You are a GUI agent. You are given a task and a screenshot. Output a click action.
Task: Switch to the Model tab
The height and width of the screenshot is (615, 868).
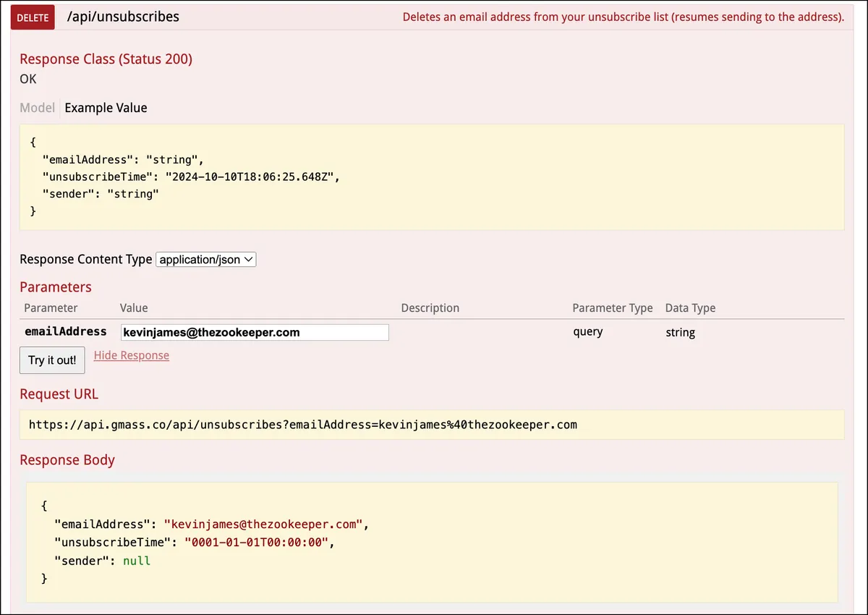(x=37, y=108)
